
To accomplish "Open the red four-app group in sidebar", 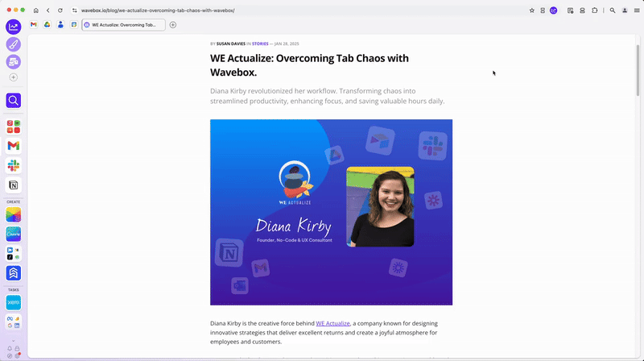I will coord(14,127).
